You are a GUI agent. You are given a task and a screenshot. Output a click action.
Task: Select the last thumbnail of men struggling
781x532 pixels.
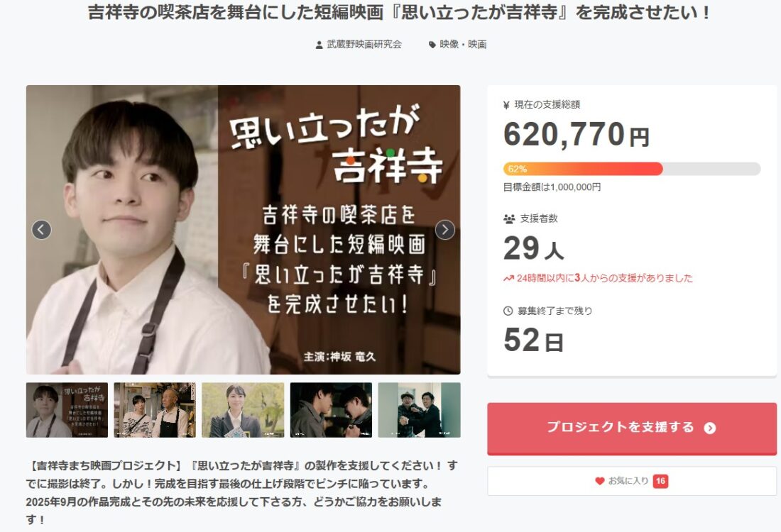[420, 410]
